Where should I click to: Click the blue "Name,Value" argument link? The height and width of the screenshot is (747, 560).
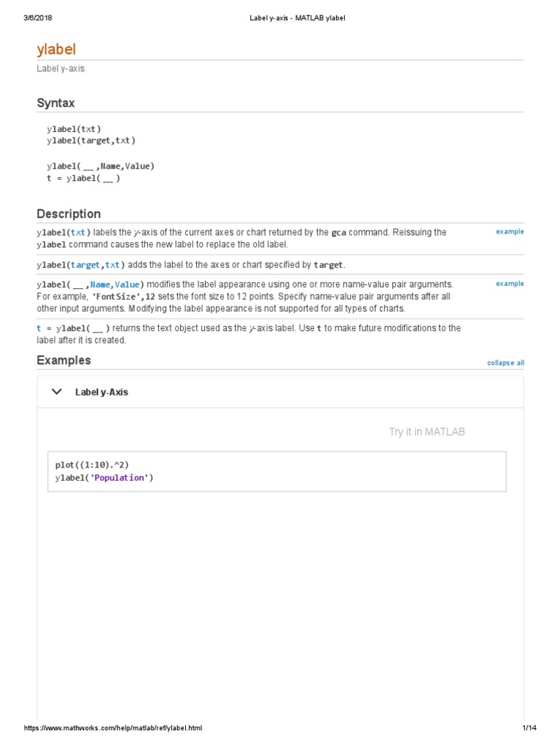click(115, 285)
